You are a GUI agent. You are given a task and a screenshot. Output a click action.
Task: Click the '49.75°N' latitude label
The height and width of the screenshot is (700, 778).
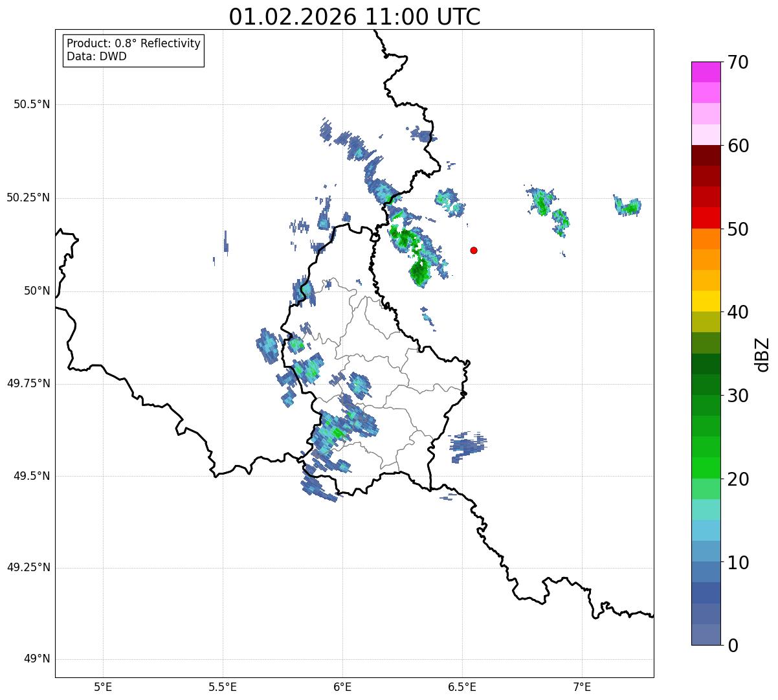click(x=28, y=383)
